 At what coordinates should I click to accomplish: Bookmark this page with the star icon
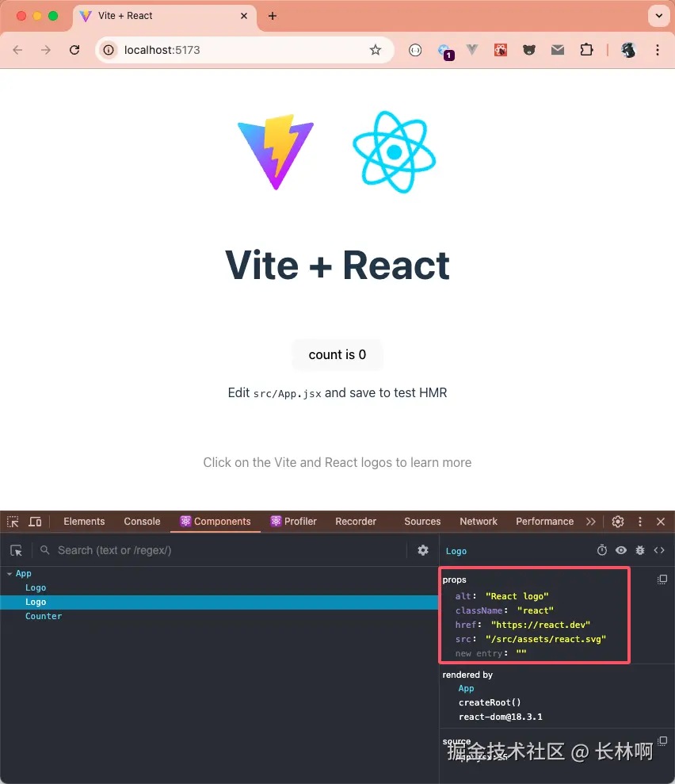(x=376, y=50)
